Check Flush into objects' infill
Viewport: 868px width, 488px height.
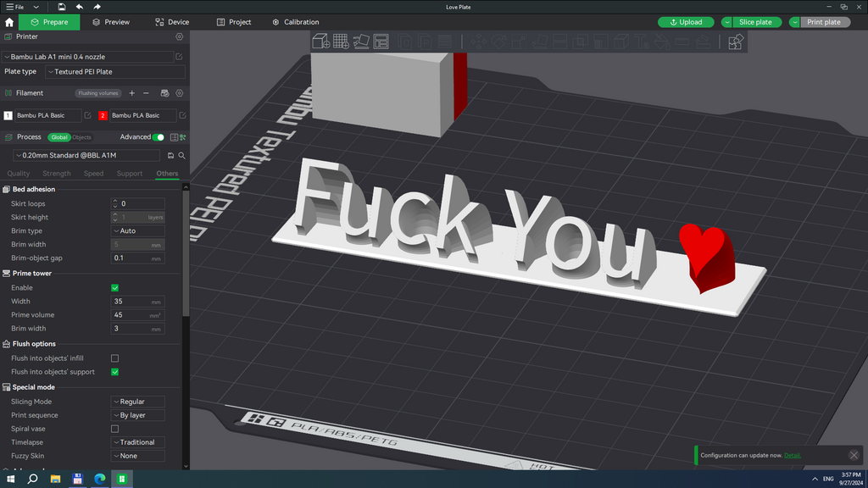point(114,358)
